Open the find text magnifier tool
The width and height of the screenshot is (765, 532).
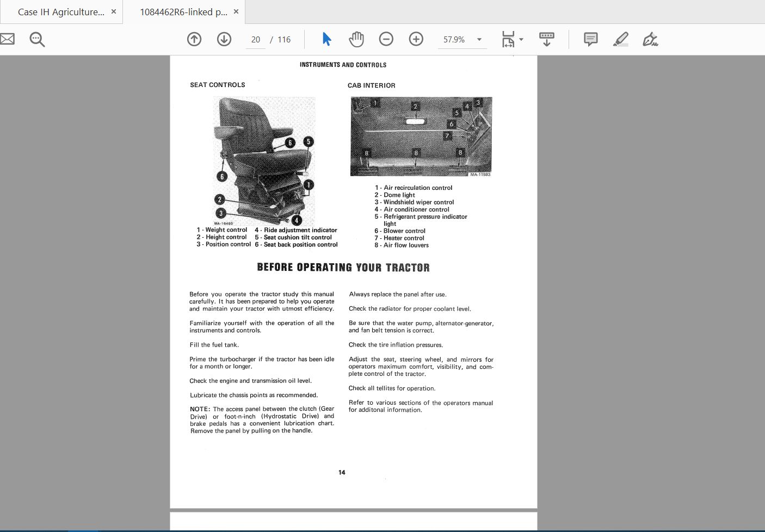click(x=37, y=39)
